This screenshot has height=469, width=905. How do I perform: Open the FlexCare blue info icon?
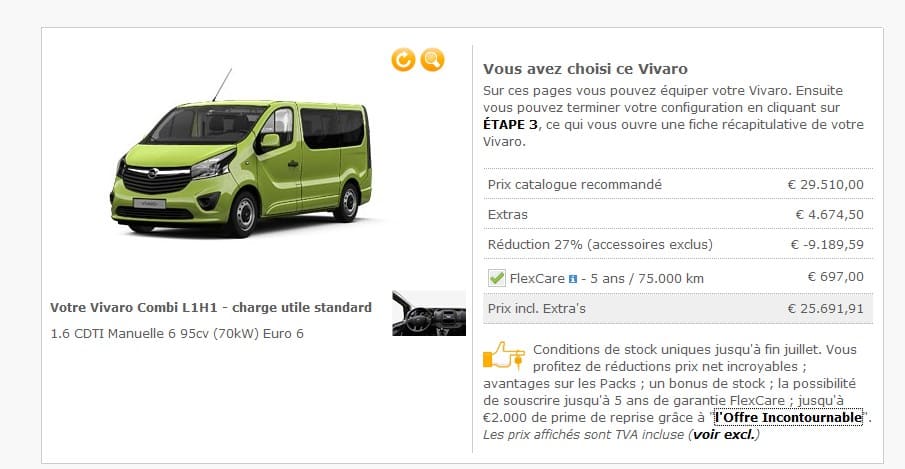[x=573, y=279]
